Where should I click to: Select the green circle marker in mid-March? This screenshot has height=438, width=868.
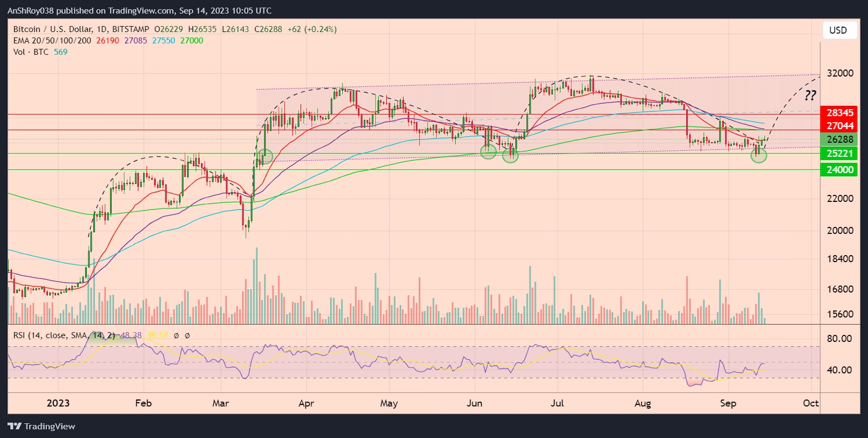[x=265, y=157]
